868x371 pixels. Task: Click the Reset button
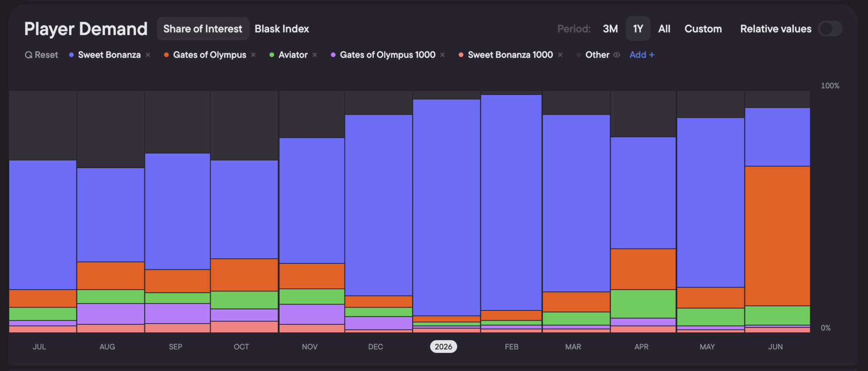(41, 55)
